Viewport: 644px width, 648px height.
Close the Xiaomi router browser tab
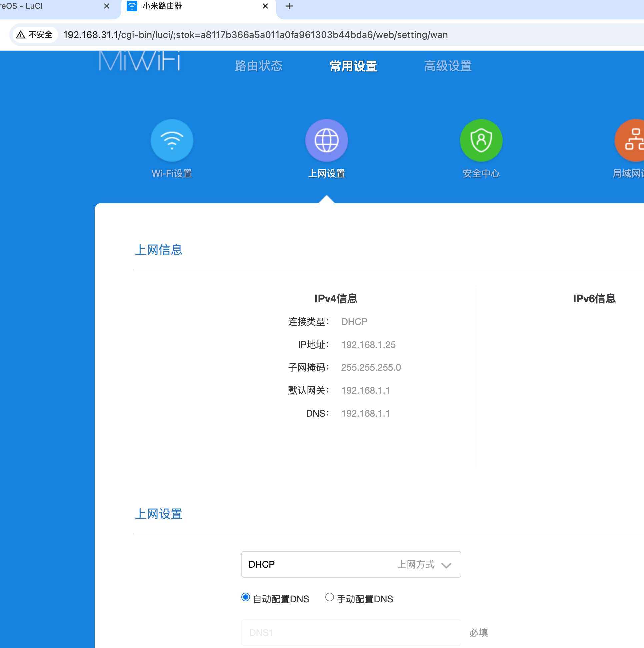[x=265, y=6]
